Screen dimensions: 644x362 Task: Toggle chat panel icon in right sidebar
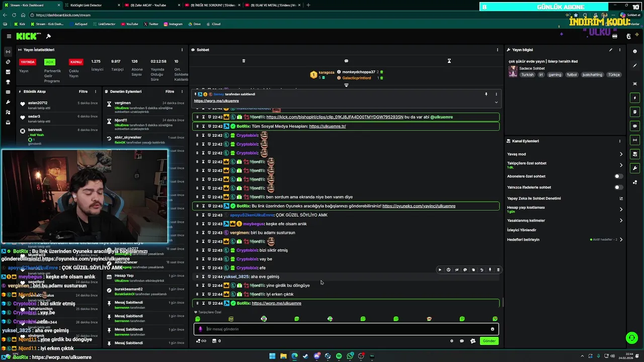click(x=635, y=126)
